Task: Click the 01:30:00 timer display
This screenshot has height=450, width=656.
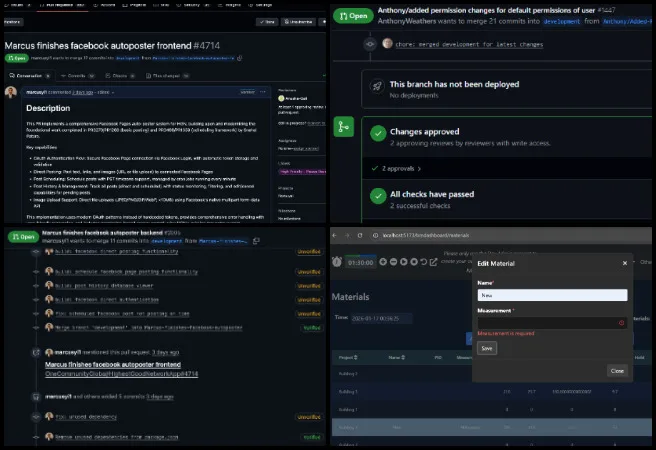Action: click(x=361, y=263)
